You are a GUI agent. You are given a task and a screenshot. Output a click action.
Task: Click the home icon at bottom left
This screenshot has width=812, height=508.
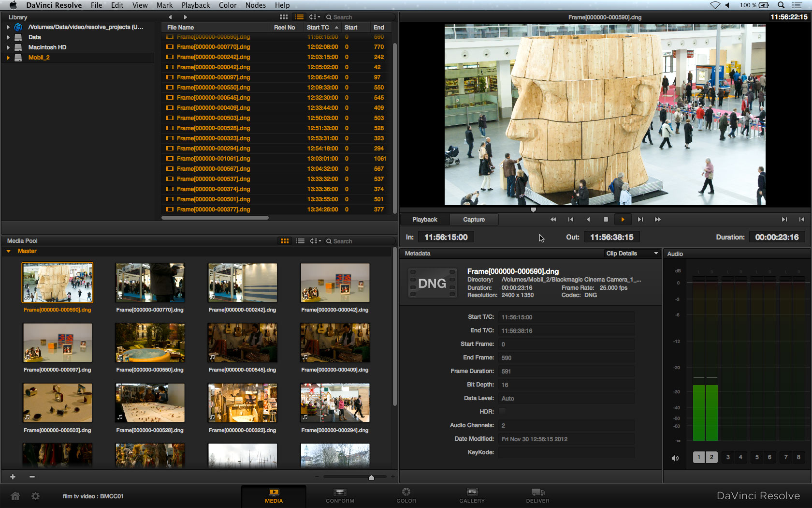(x=15, y=496)
